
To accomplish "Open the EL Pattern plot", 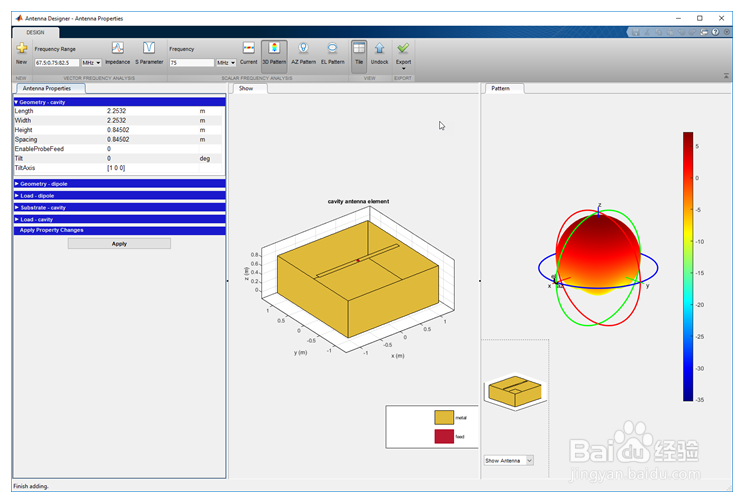I will pyautogui.click(x=333, y=53).
